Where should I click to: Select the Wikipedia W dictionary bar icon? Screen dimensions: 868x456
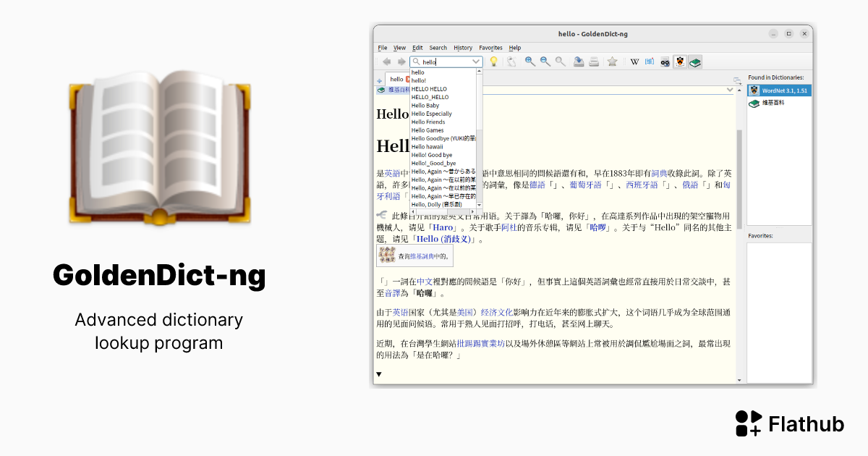click(634, 62)
